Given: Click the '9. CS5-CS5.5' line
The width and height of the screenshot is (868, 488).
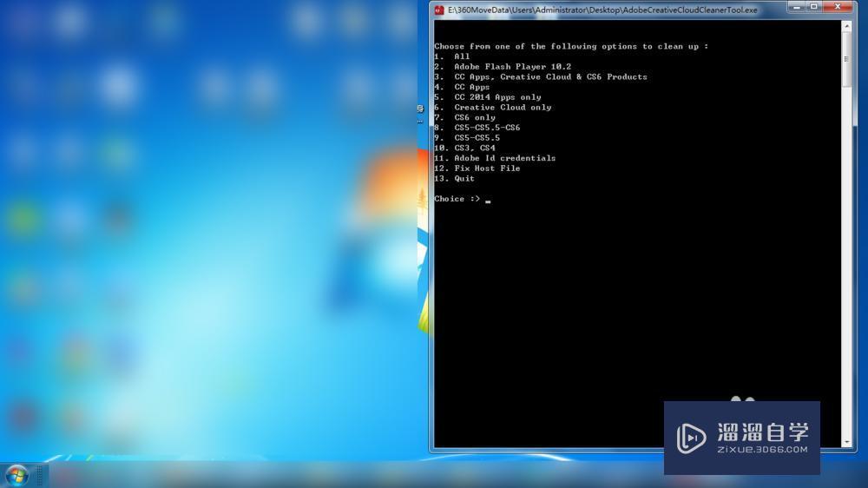Looking at the screenshot, I should click(467, 138).
